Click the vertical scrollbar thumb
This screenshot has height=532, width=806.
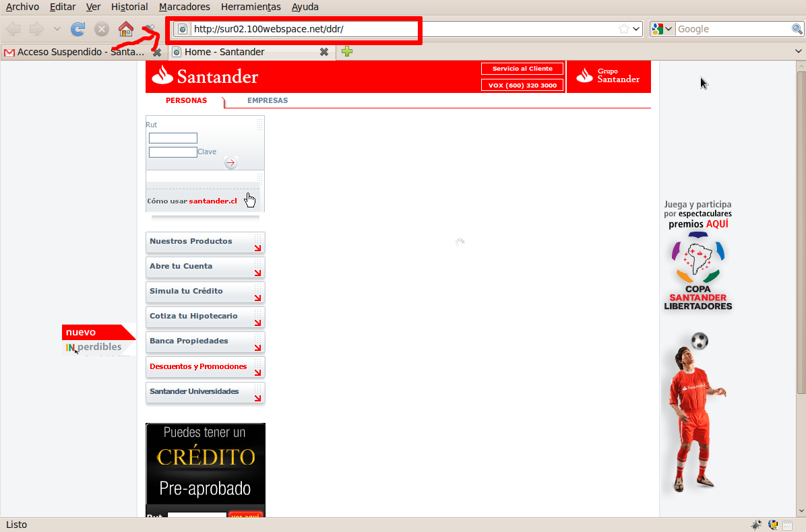(x=801, y=232)
